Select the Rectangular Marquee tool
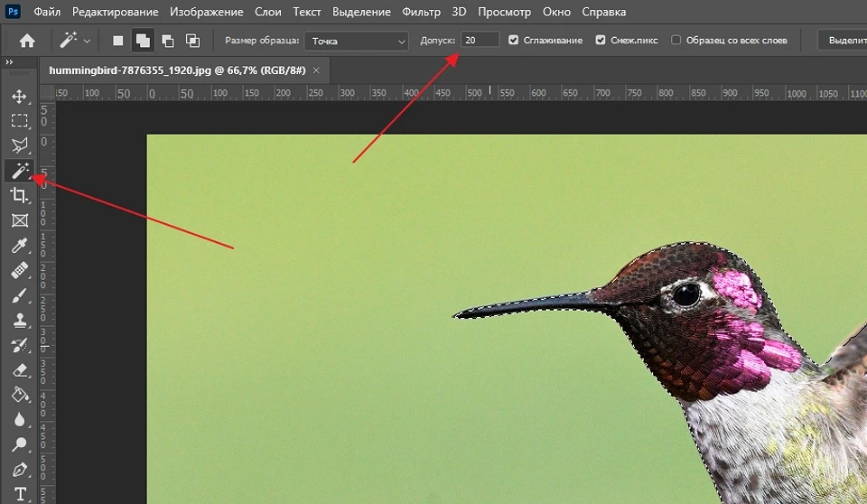Screen dimensions: 867x504 tap(19, 121)
